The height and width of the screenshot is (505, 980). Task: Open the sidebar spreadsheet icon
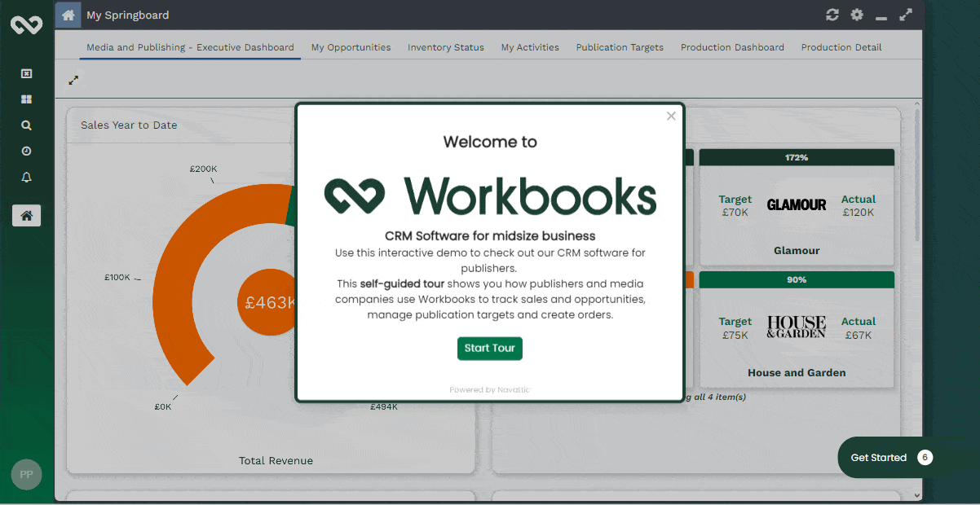pos(26,73)
